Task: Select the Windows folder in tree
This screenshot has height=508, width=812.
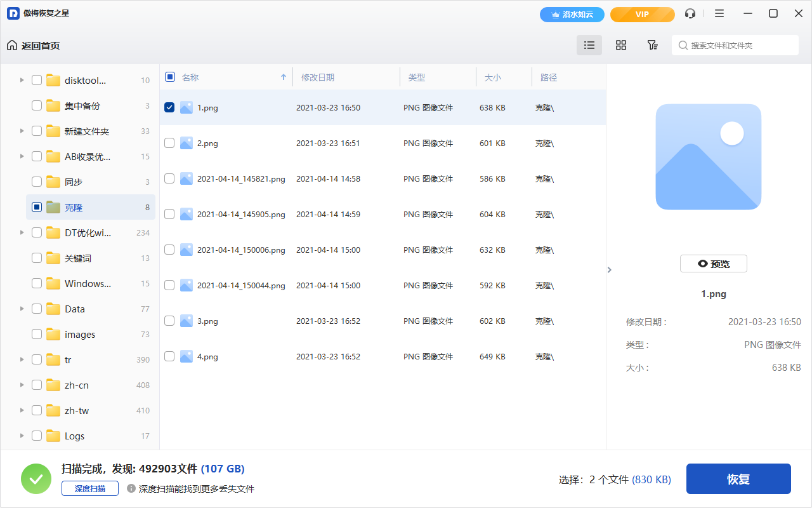Action: [x=88, y=283]
